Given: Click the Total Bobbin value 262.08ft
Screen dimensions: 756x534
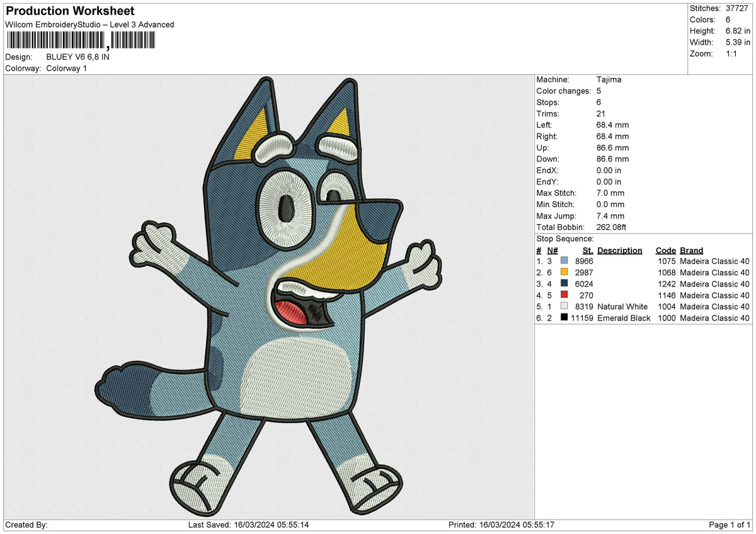Looking at the screenshot, I should 612,227.
